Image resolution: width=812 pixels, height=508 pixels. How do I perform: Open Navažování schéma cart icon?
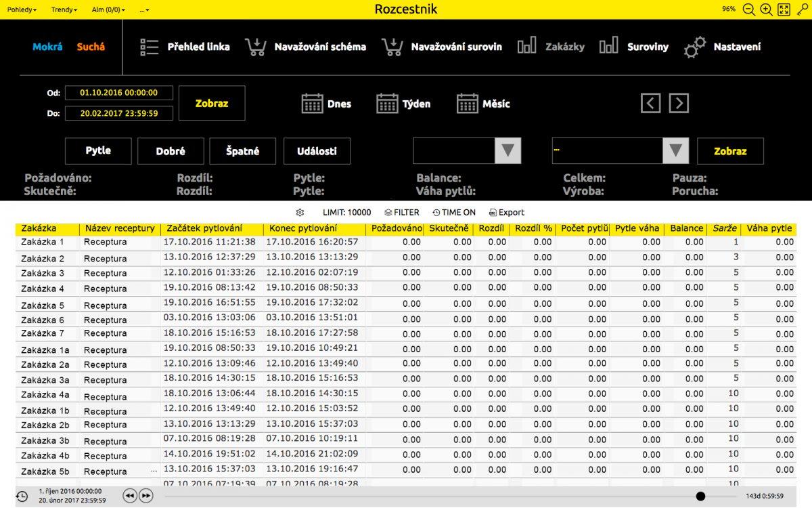coord(256,47)
